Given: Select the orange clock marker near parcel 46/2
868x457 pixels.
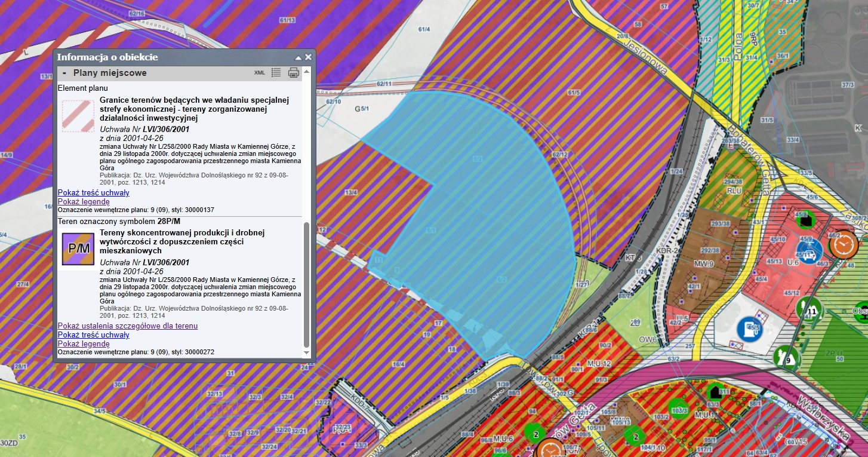Looking at the screenshot, I should point(843,244).
